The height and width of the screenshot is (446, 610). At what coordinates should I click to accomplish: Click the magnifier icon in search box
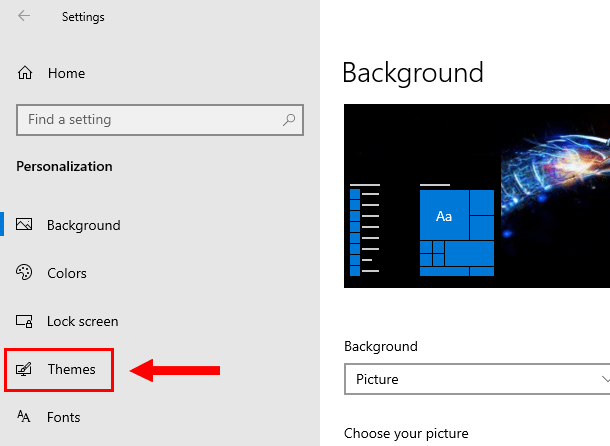pyautogui.click(x=290, y=120)
